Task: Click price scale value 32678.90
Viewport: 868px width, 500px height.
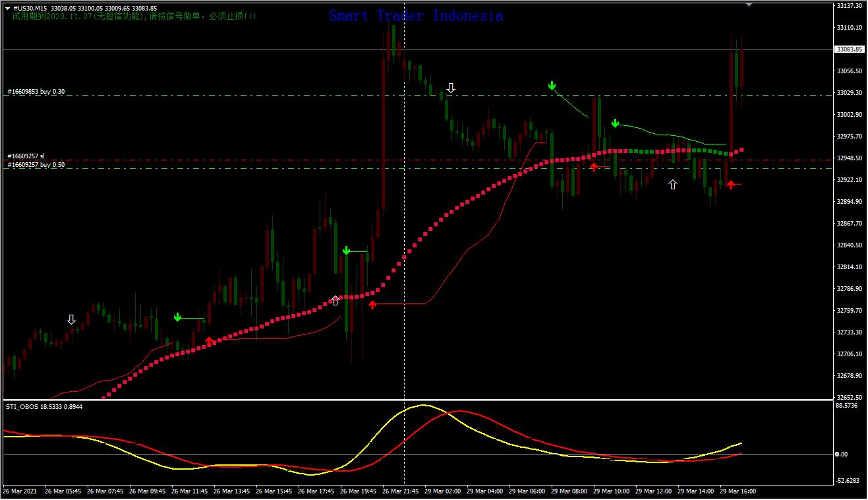Action: [849, 376]
